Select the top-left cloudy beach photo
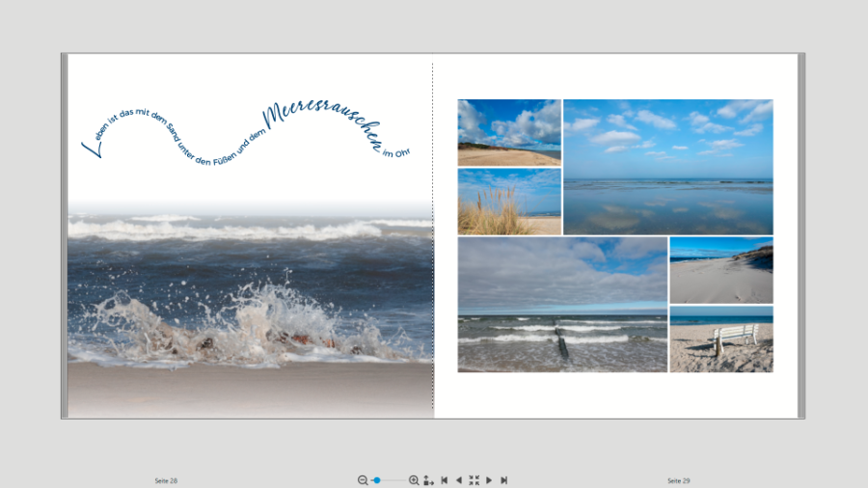This screenshot has width=868, height=488. (508, 132)
